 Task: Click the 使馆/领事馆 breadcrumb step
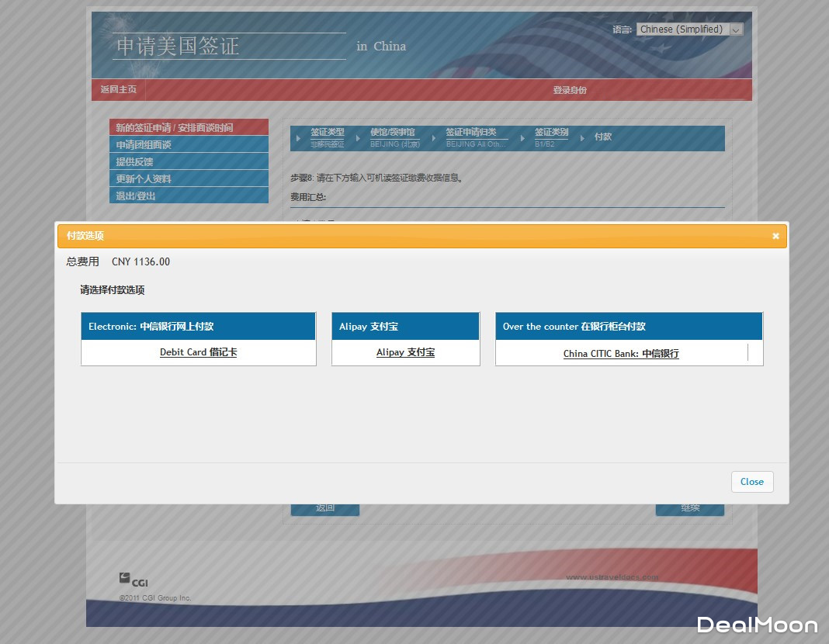pyautogui.click(x=393, y=133)
